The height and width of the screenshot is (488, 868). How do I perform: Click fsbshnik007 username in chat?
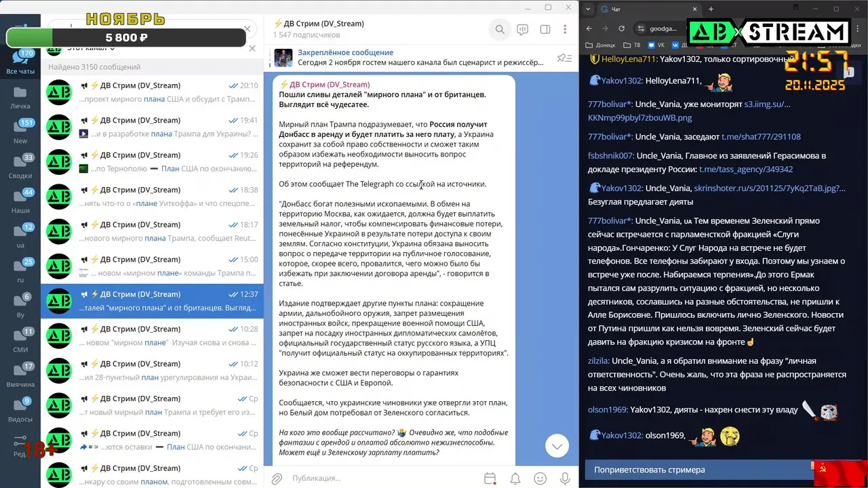[x=611, y=155]
